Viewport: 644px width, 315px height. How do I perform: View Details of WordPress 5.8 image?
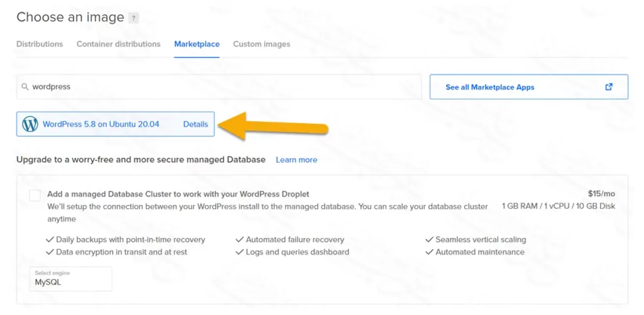pos(196,124)
